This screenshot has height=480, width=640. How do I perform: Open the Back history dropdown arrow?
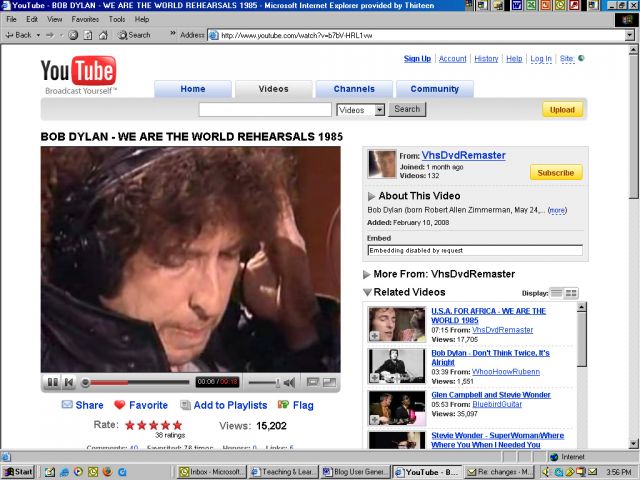(x=38, y=35)
